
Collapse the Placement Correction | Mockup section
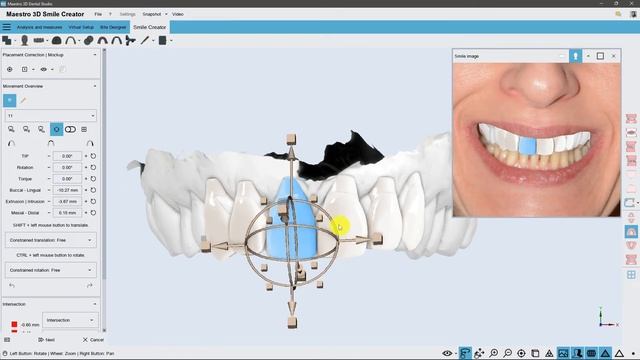(95, 55)
